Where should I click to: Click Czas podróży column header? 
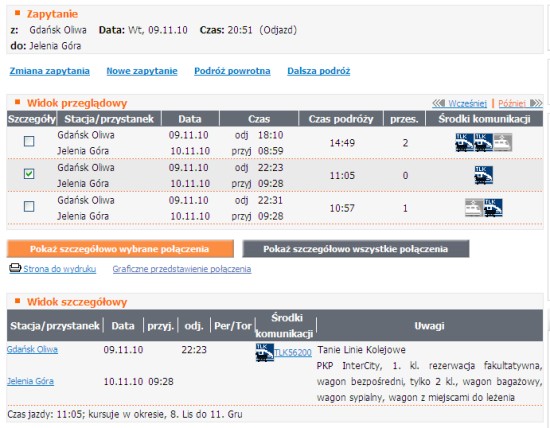coord(341,119)
